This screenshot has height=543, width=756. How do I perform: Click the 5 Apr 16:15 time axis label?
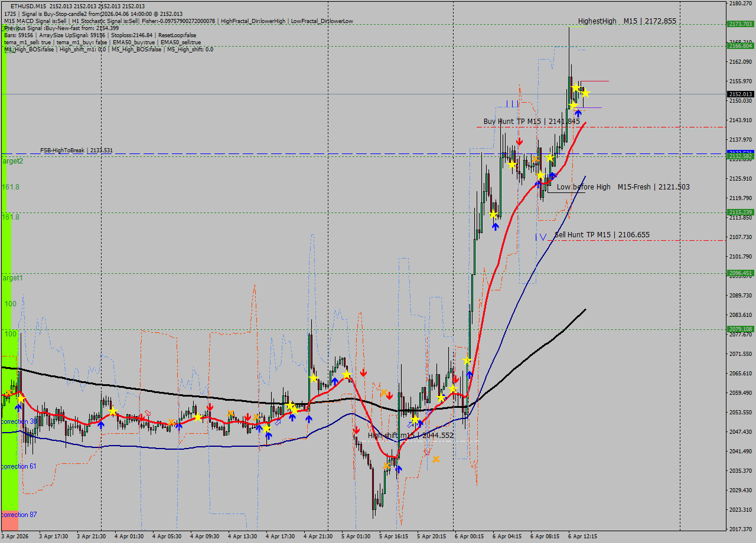[393, 537]
